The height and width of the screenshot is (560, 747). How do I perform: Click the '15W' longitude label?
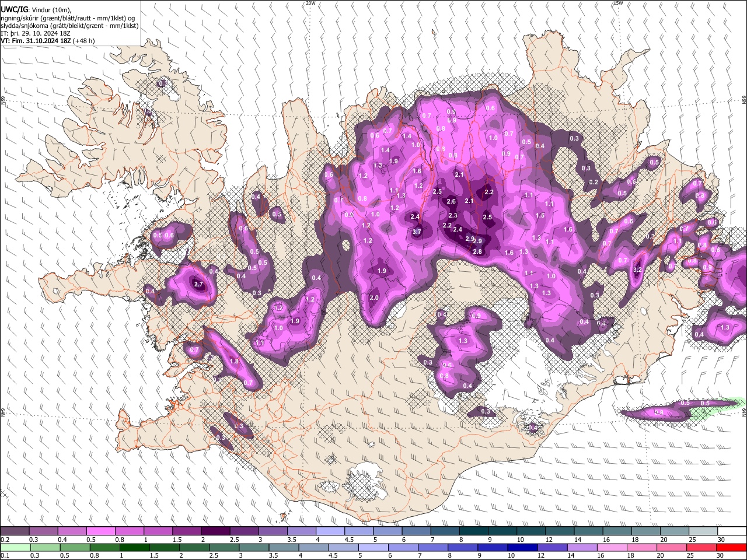618,3
